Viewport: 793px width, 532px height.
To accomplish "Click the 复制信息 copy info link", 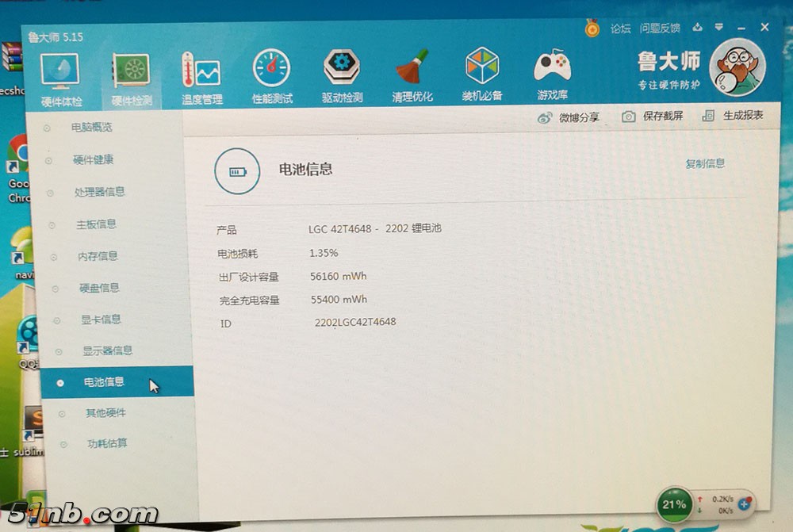I will coord(705,163).
